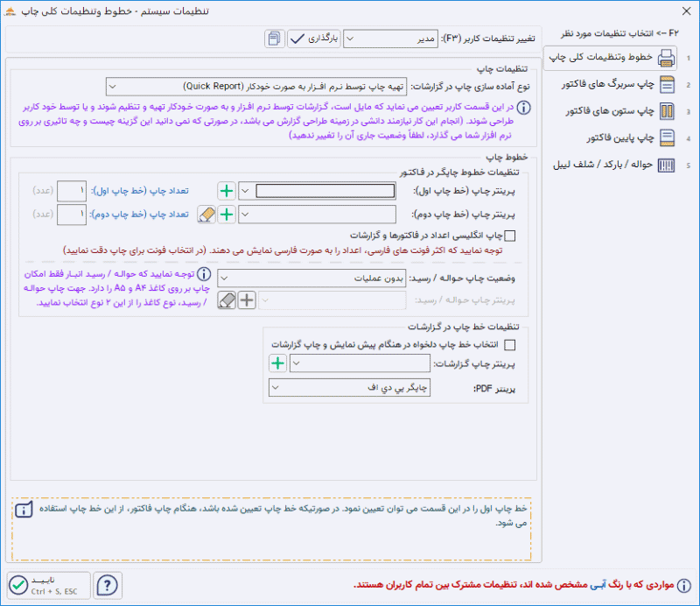Open the پرینتر چاپ (خط چاپ اول) dropdown
700x606 pixels.
point(317,191)
